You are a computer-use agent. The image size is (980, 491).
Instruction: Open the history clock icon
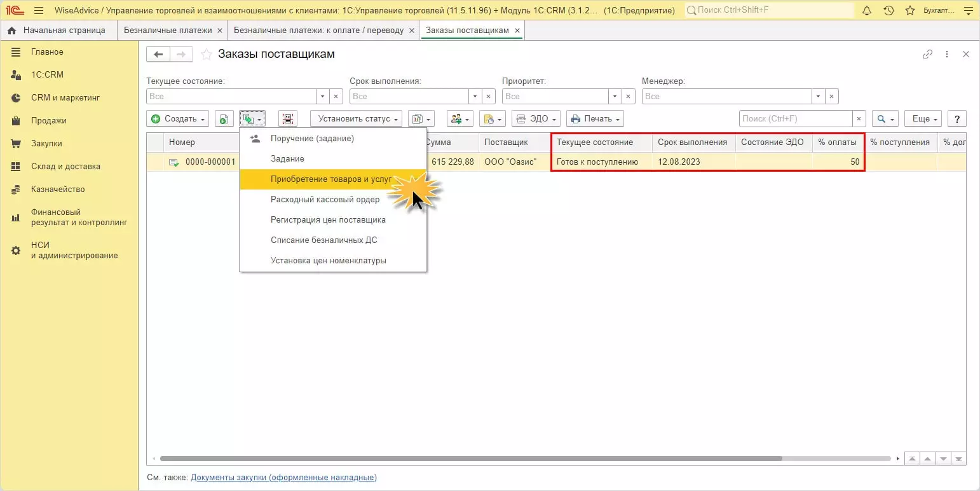[x=888, y=11]
